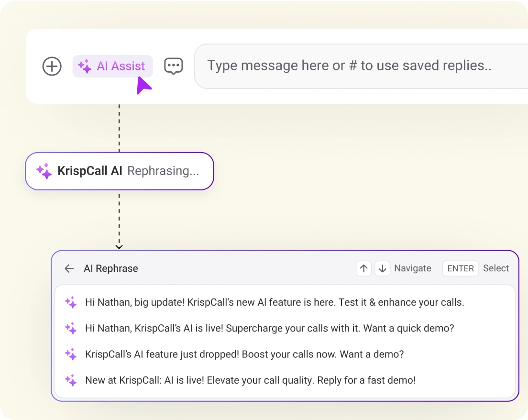Viewport: 528px width, 420px height.
Task: Click the Select label
Action: click(495, 268)
